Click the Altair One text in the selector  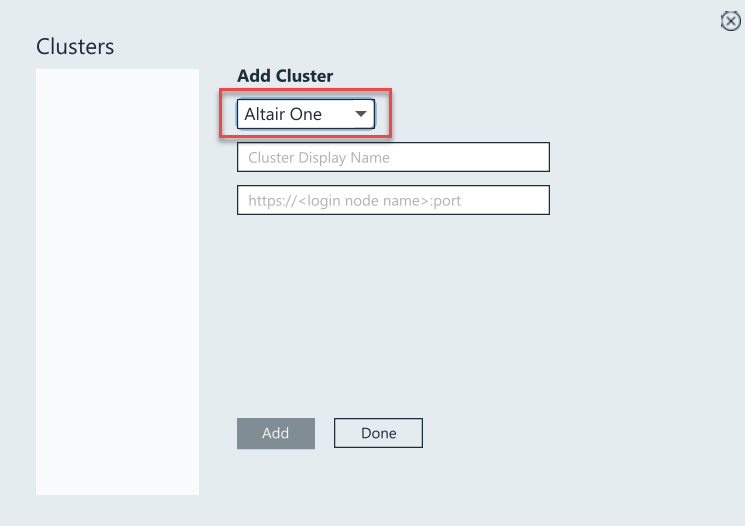[283, 114]
